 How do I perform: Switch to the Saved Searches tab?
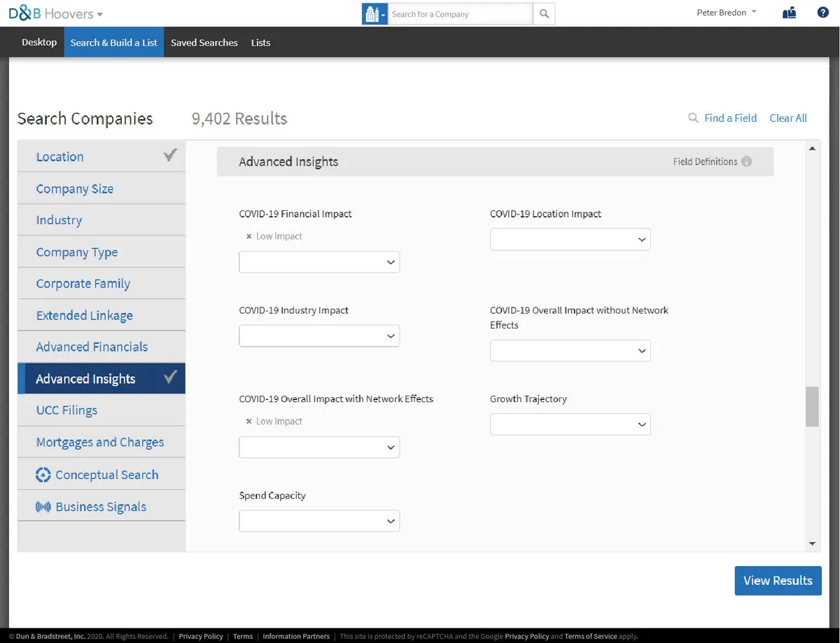[204, 43]
